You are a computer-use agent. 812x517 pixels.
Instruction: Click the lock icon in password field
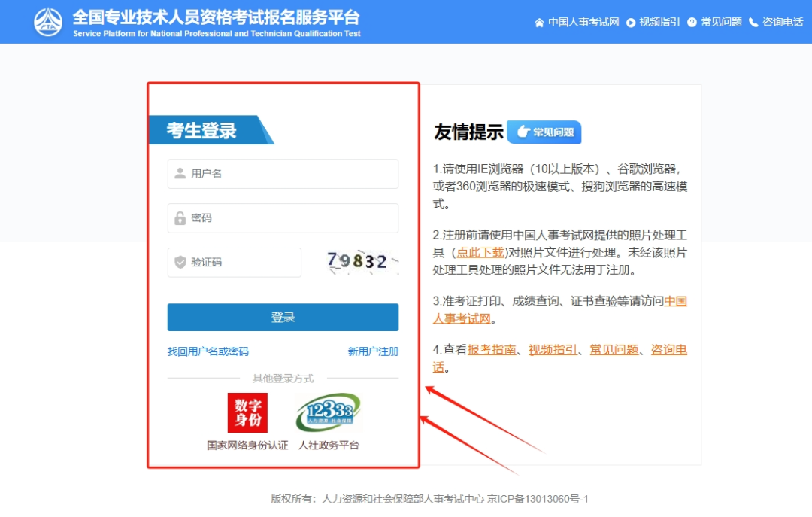tap(180, 217)
